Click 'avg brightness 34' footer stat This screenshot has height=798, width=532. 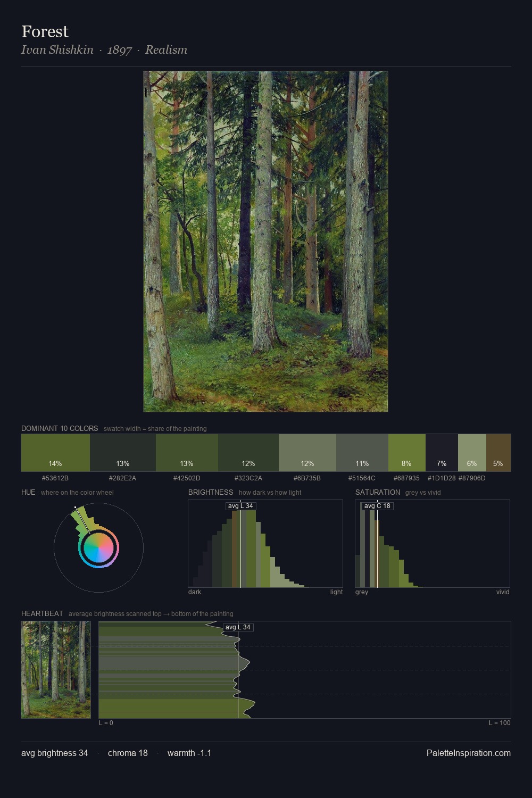(x=55, y=753)
